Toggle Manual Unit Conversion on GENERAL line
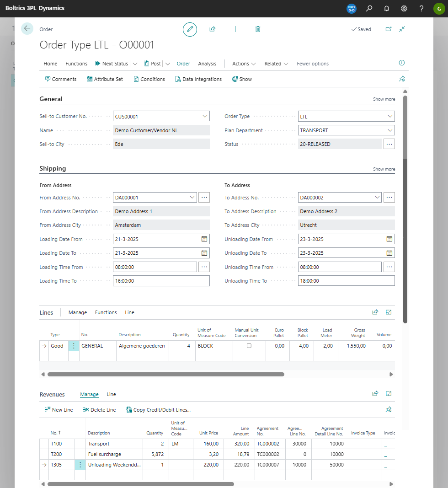This screenshot has height=488, width=448. (249, 345)
